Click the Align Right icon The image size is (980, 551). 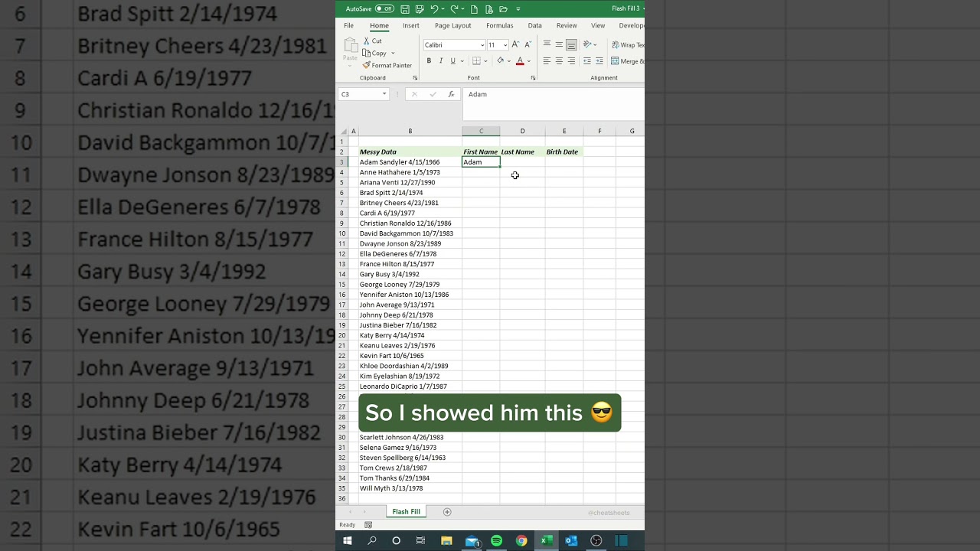(x=571, y=61)
